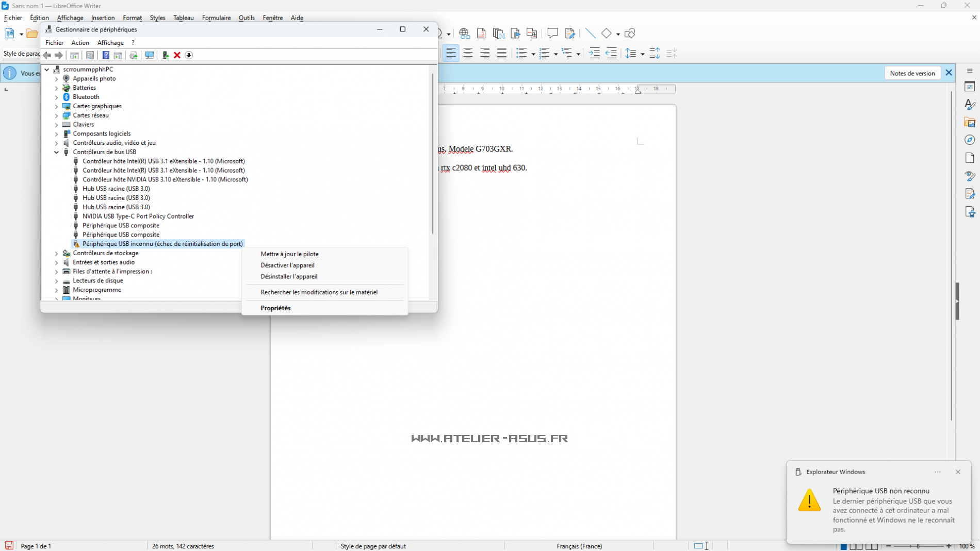
Task: Toggle the align left formatting button
Action: pos(451,53)
